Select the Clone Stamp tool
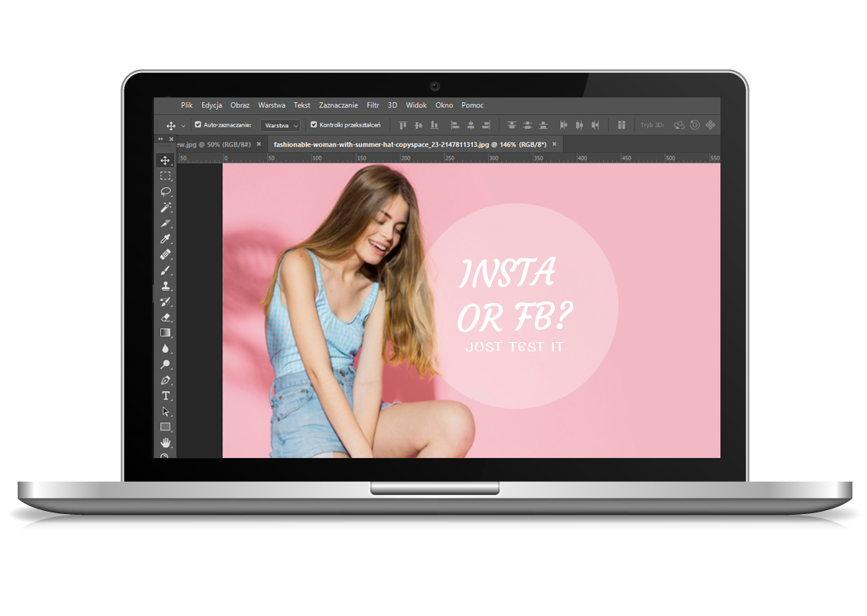867x616 pixels. [165, 286]
